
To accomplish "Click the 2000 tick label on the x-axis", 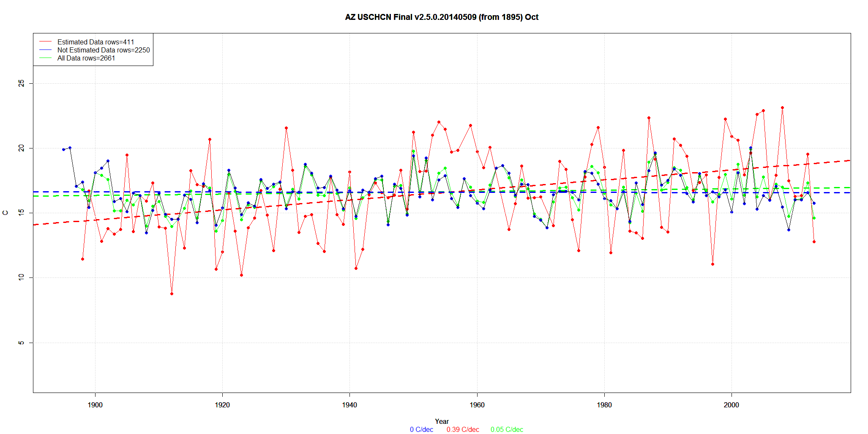I will (x=731, y=405).
